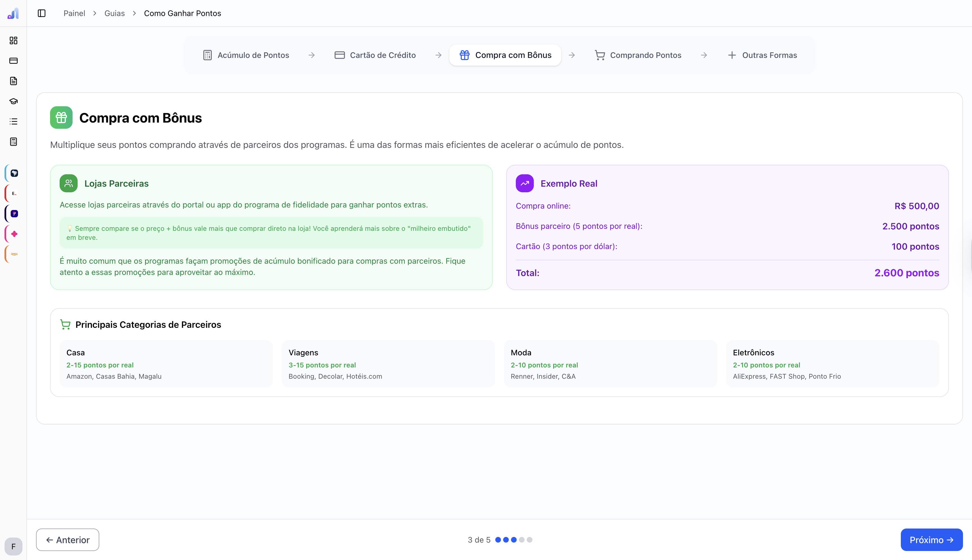Open the credit card icon in sidebar
This screenshot has height=560, width=972.
click(13, 61)
